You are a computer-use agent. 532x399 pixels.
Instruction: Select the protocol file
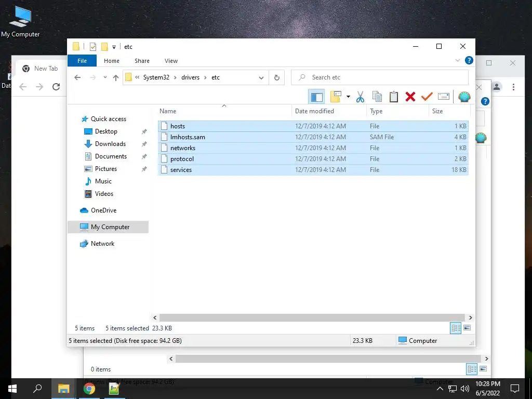[313, 159]
